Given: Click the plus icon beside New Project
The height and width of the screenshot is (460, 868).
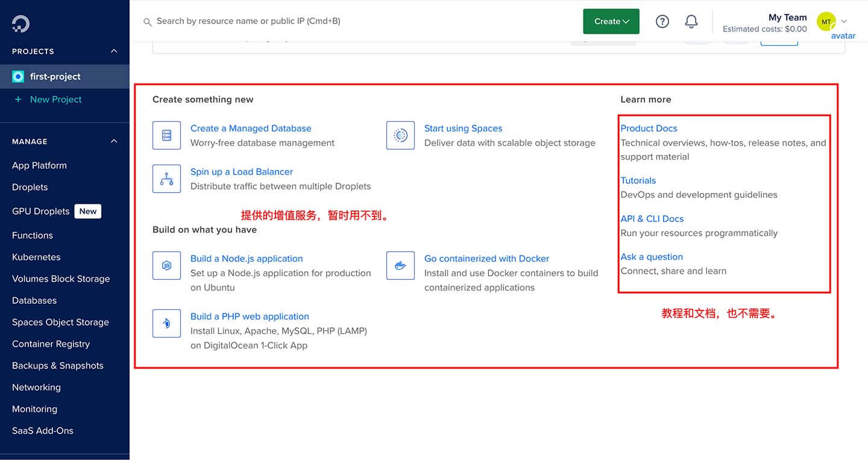Looking at the screenshot, I should click(18, 99).
